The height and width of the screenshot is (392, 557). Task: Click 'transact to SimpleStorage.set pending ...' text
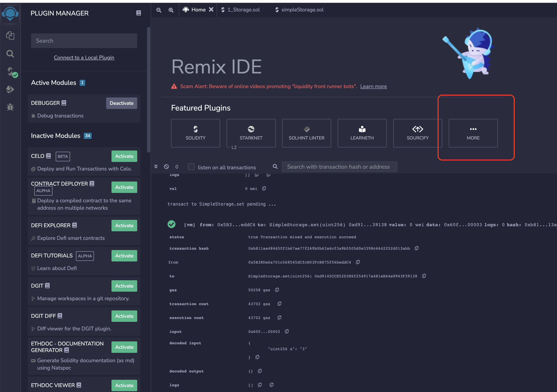coord(222,204)
